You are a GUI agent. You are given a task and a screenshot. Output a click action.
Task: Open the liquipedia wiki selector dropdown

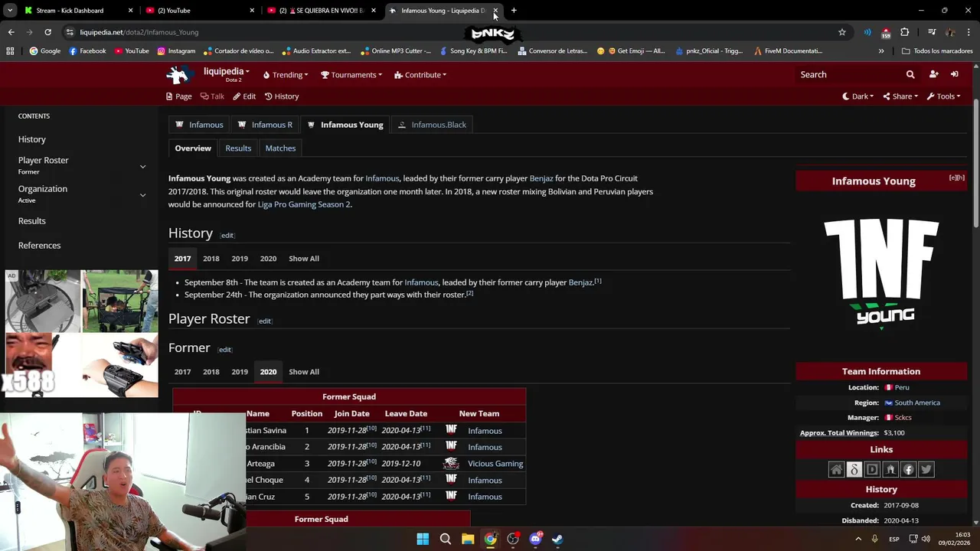[227, 74]
